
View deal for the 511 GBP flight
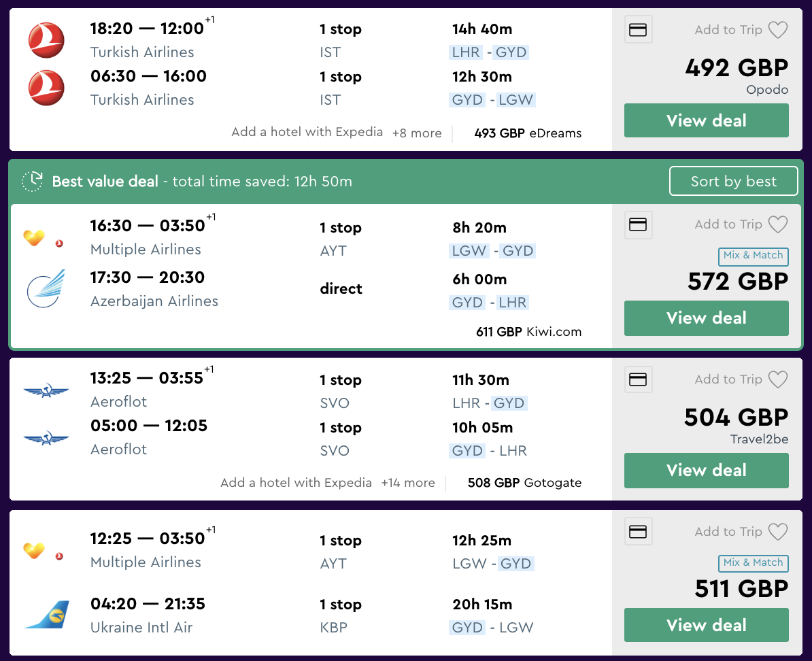[x=707, y=626]
